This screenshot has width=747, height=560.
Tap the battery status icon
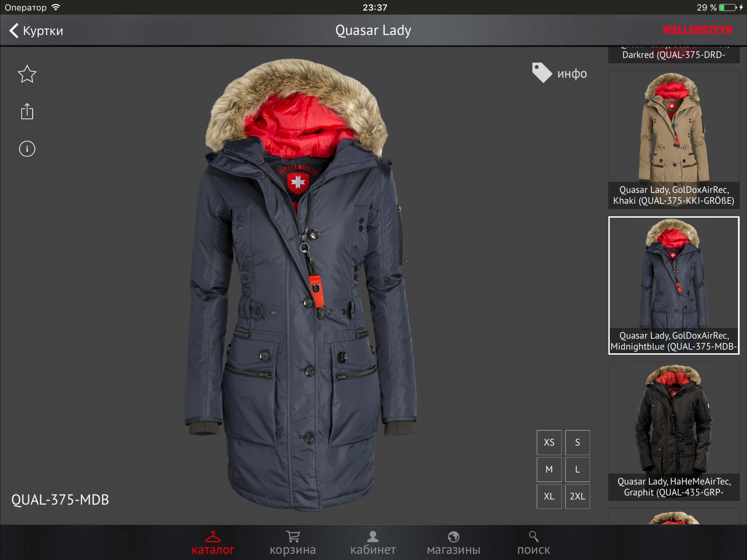[x=728, y=7]
